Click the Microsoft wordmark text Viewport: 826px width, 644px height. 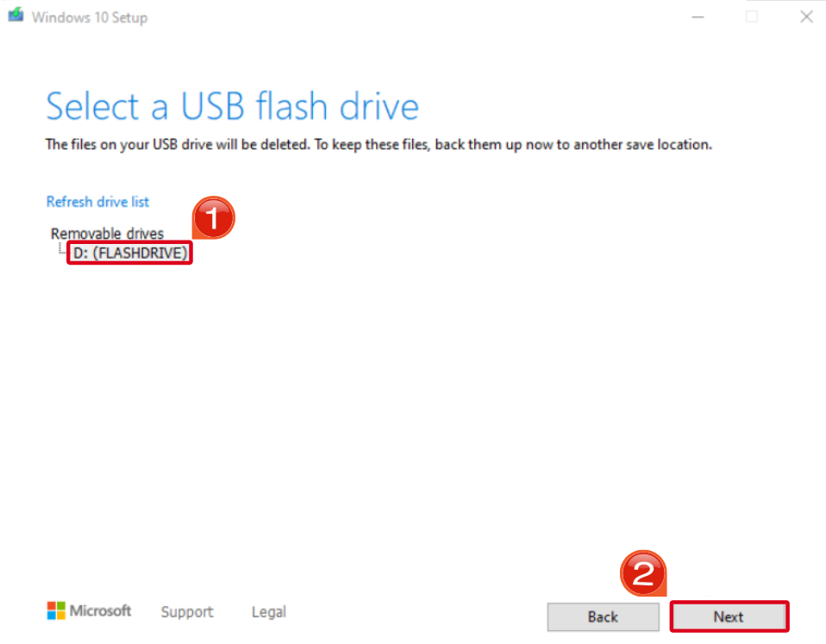(101, 611)
